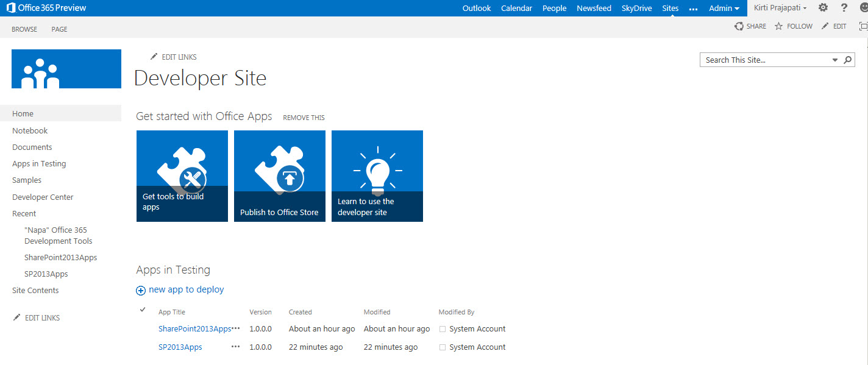The height and width of the screenshot is (365, 868).
Task: Open the Newsfeed menu item
Action: 594,8
